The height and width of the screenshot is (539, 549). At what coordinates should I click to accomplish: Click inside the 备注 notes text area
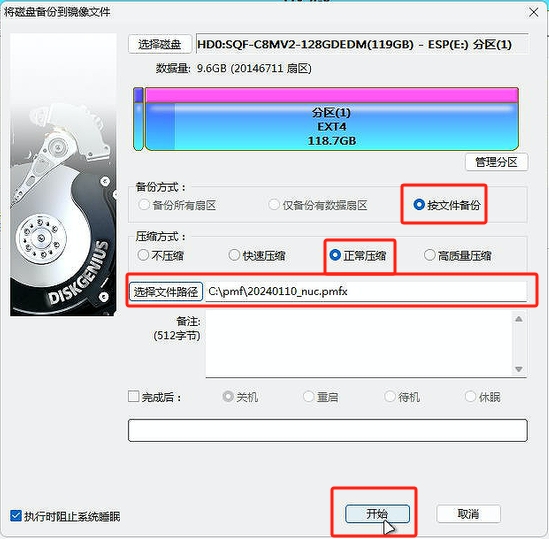pyautogui.click(x=359, y=344)
